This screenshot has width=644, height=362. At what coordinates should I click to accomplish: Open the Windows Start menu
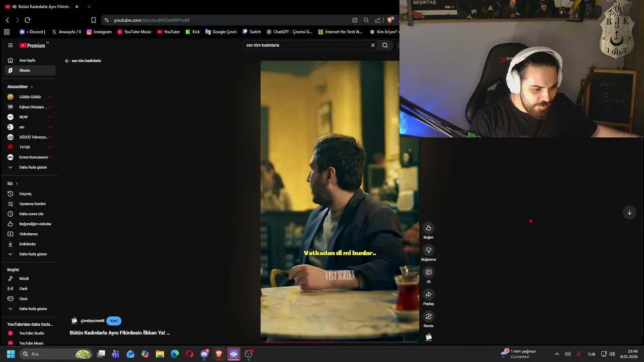(x=11, y=354)
